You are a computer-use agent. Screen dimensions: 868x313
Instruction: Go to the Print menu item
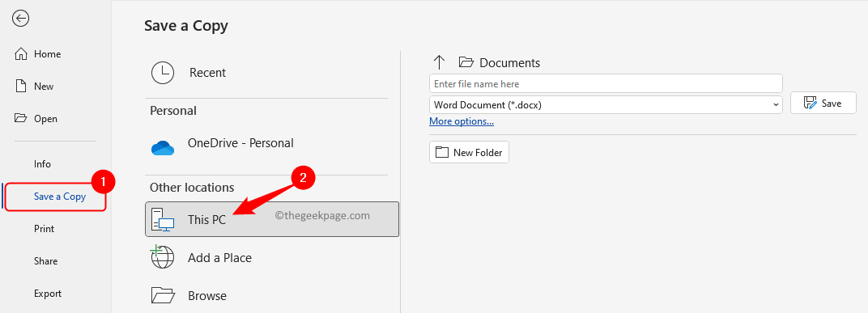pos(45,229)
